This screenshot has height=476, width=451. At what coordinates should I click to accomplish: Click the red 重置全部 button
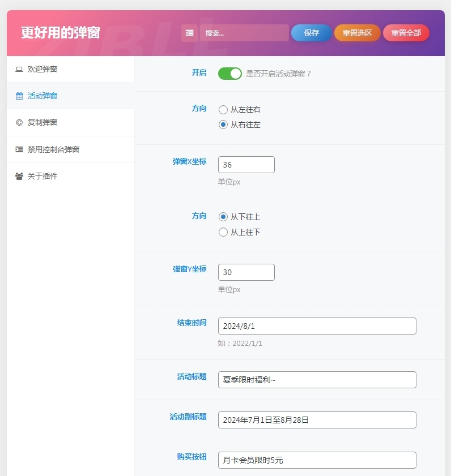406,33
